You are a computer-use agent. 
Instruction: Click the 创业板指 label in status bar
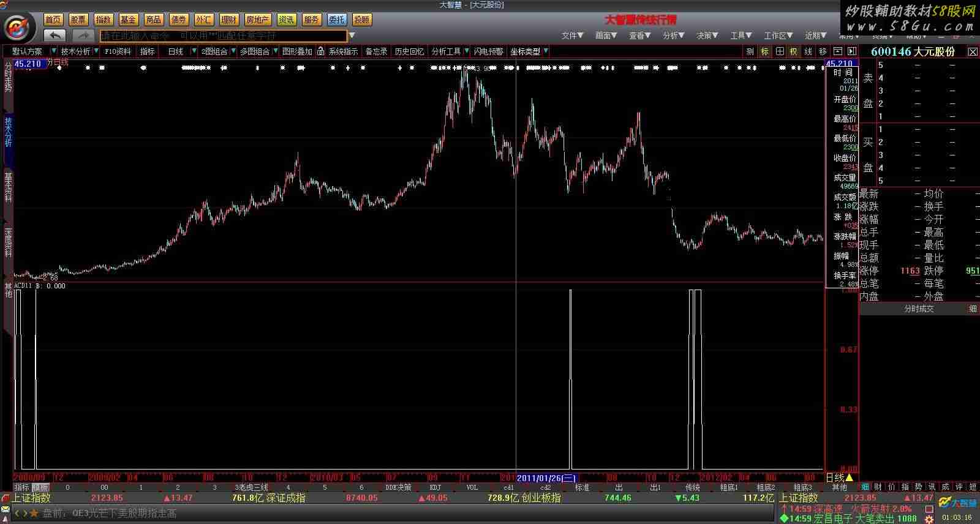click(541, 498)
